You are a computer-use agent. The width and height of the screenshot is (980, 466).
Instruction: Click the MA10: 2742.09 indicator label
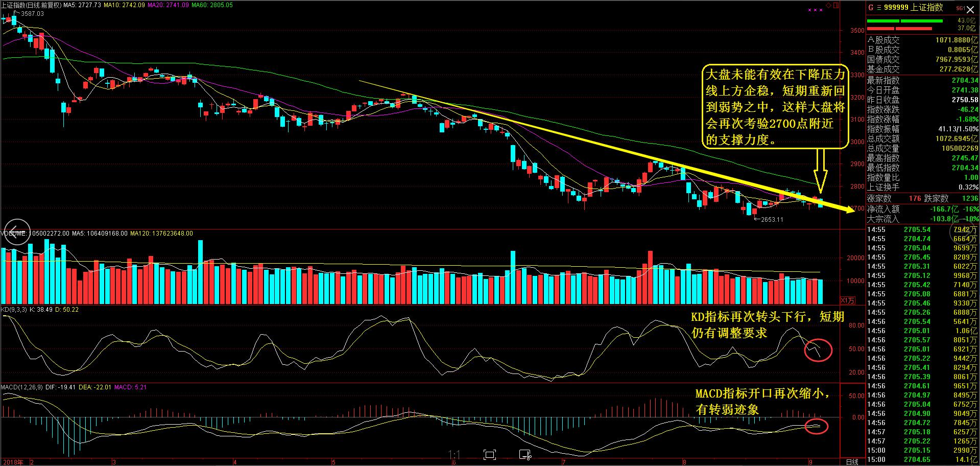pyautogui.click(x=125, y=5)
